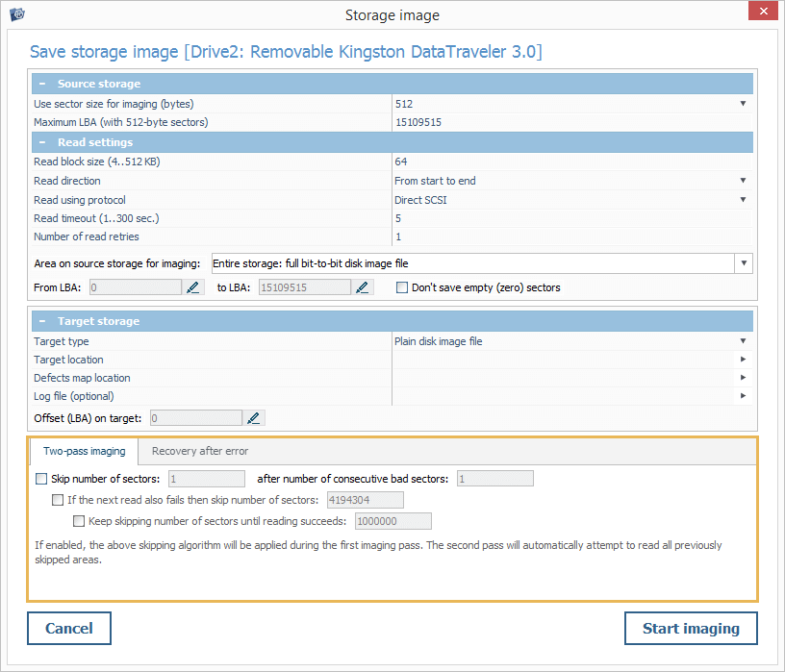Image resolution: width=785 pixels, height=672 pixels.
Task: Open the sector size dropdown
Action: tap(743, 104)
